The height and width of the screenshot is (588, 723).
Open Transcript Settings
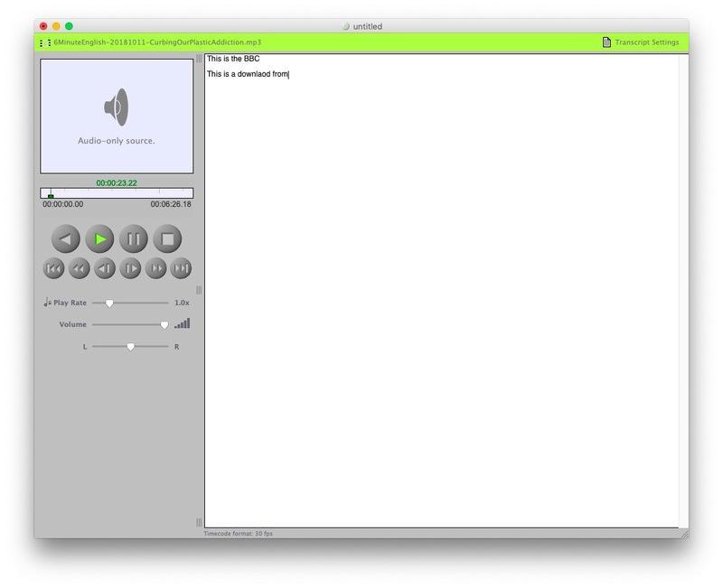tap(641, 42)
